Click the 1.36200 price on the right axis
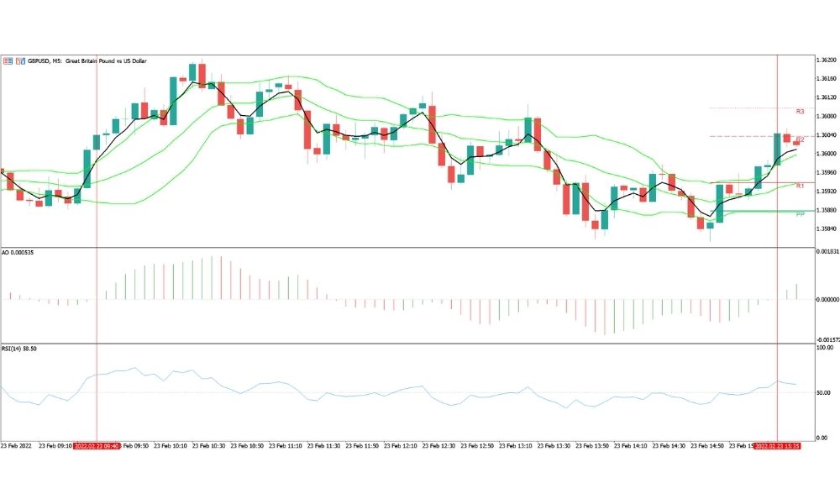The height and width of the screenshot is (504, 840). click(827, 60)
